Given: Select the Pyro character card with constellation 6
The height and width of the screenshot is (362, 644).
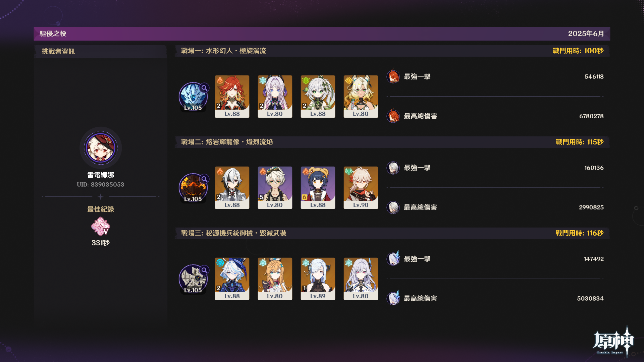Looking at the screenshot, I should point(318,188).
